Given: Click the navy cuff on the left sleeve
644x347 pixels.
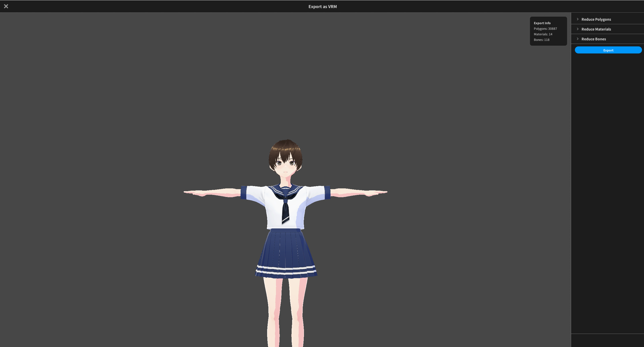Looking at the screenshot, I should tap(244, 193).
